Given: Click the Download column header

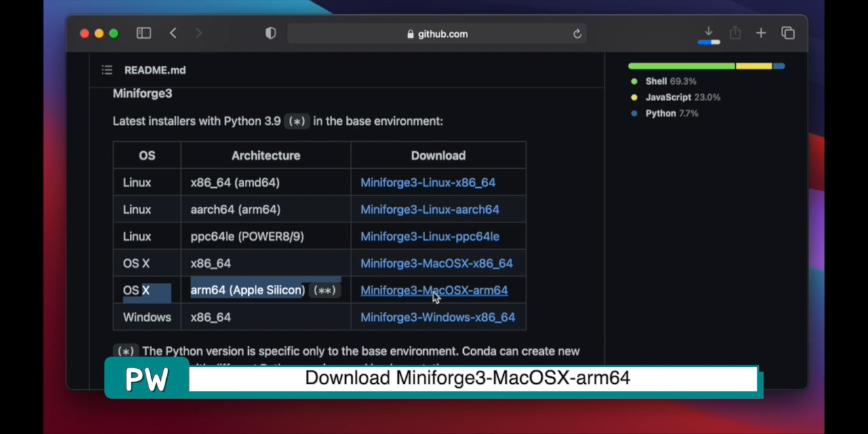Looking at the screenshot, I should pos(438,155).
